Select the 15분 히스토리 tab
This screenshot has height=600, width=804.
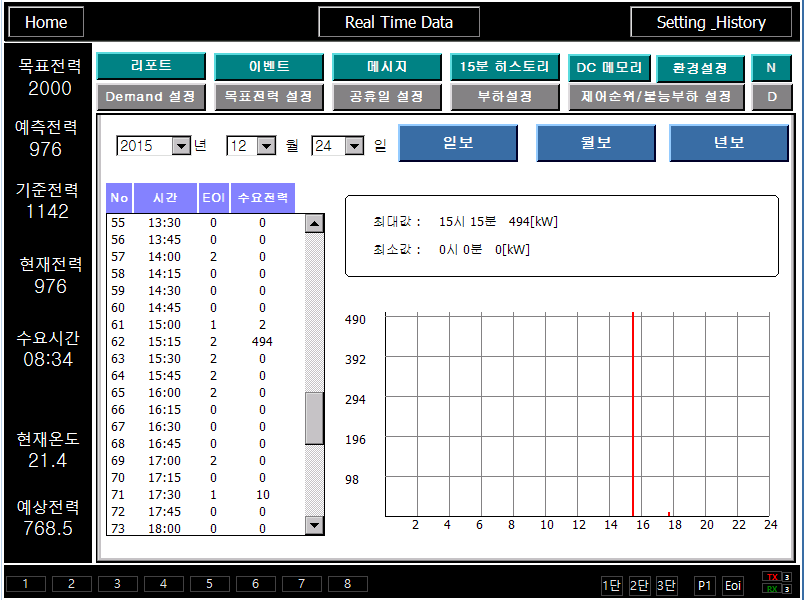pos(505,66)
